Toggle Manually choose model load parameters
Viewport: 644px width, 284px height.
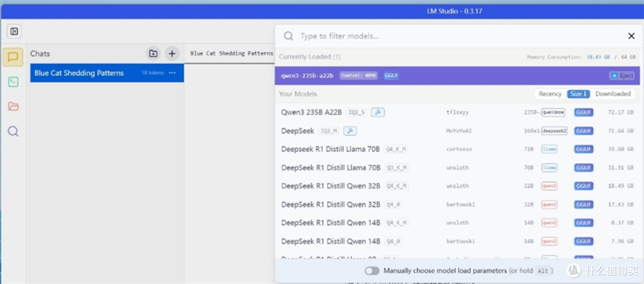(372, 271)
